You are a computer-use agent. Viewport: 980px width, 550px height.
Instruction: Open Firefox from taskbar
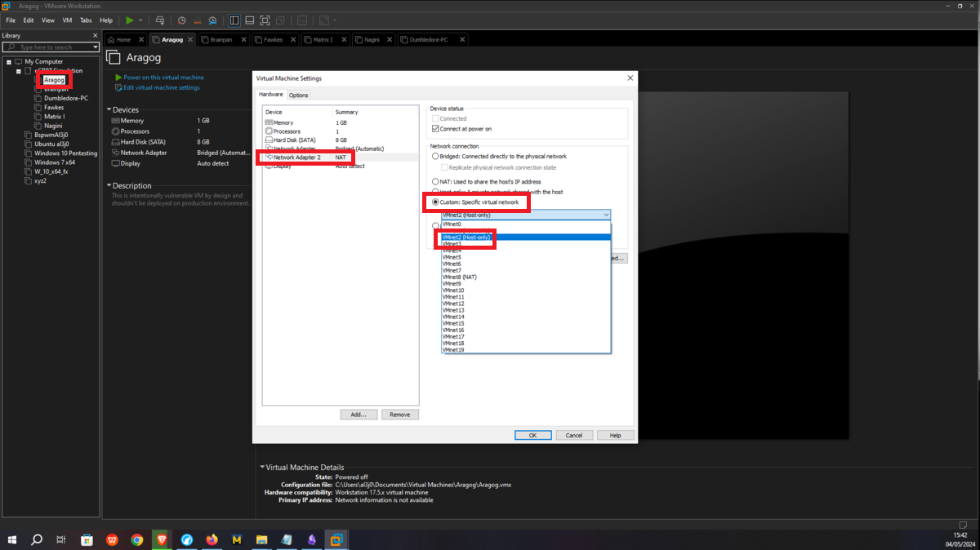(212, 539)
